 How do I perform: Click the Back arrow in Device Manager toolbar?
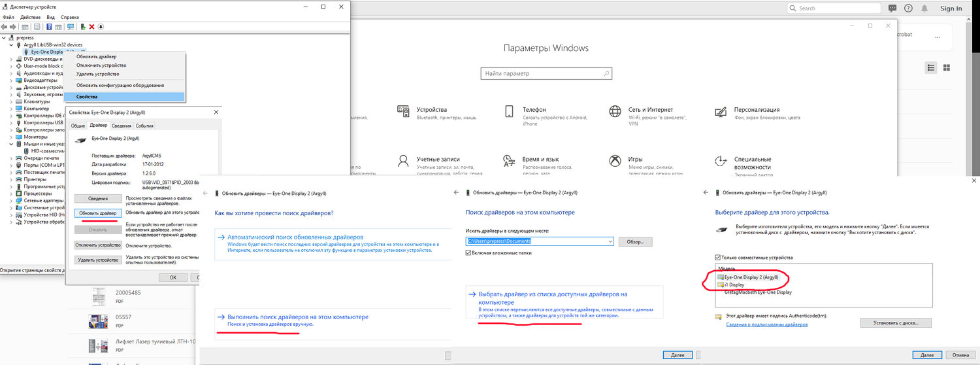pyautogui.click(x=5, y=27)
